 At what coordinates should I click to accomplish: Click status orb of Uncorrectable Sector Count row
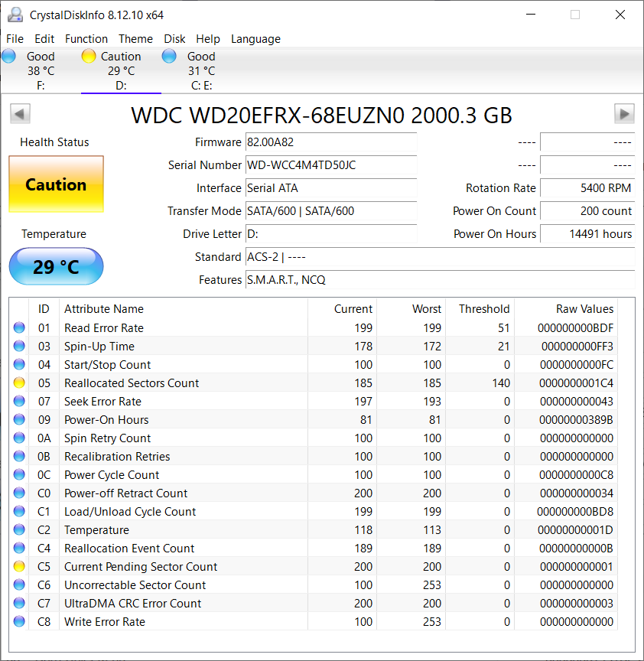[x=19, y=584]
